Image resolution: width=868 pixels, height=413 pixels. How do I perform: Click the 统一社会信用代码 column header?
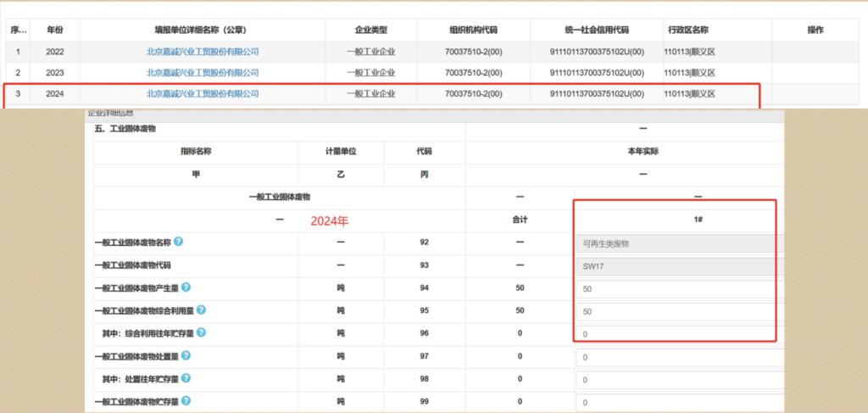coord(596,31)
